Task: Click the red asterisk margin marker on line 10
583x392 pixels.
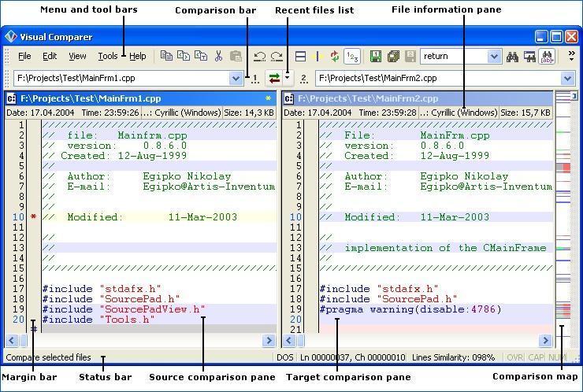Action: point(33,217)
